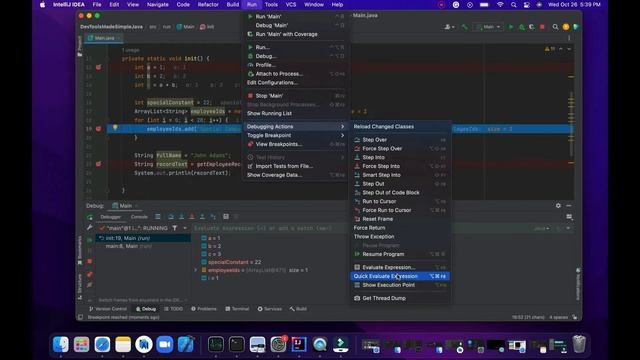The image size is (640, 360).
Task: Expand the Toggle Breakpoint submenu
Action: (x=296, y=136)
